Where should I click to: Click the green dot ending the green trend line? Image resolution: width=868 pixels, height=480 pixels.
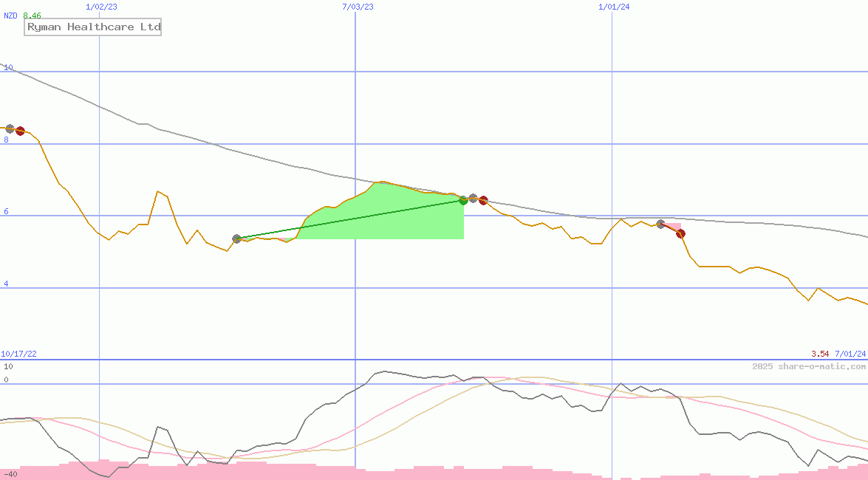(x=463, y=200)
